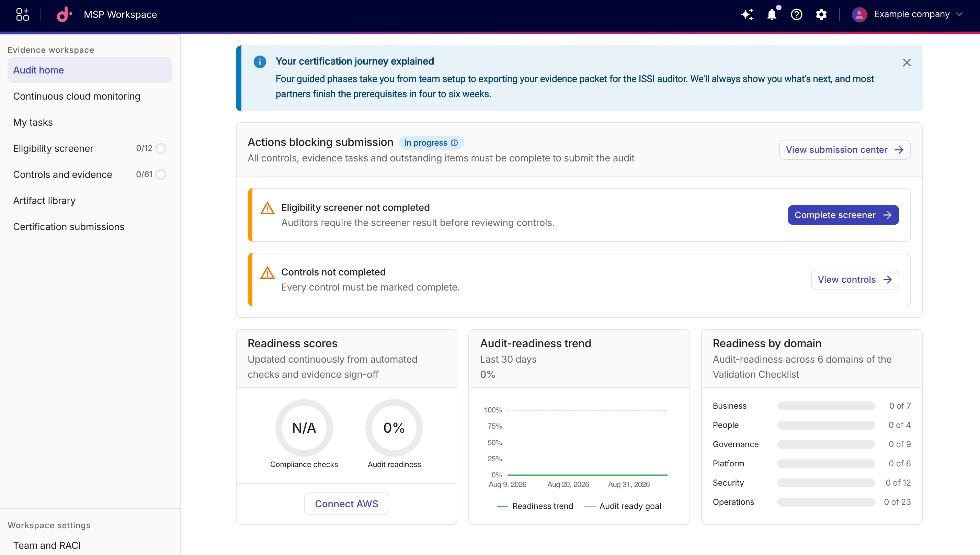The height and width of the screenshot is (555, 980).
Task: Click the Controls not completed title
Action: click(x=333, y=272)
